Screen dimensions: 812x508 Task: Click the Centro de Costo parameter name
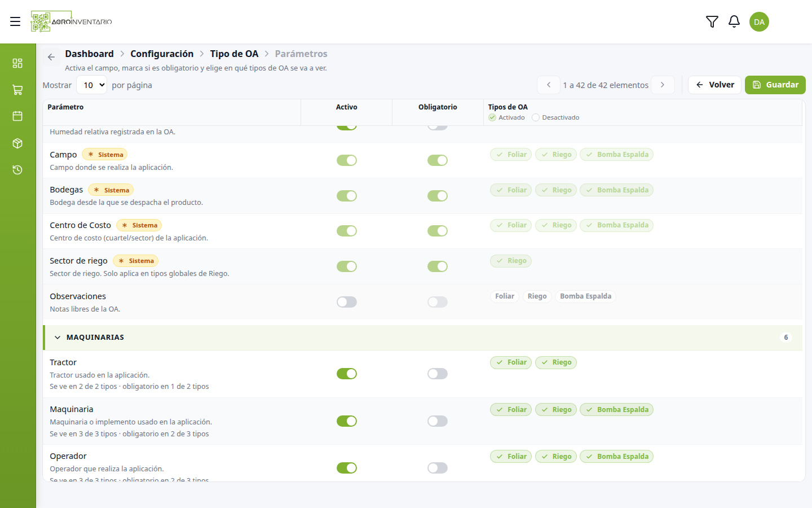click(80, 225)
